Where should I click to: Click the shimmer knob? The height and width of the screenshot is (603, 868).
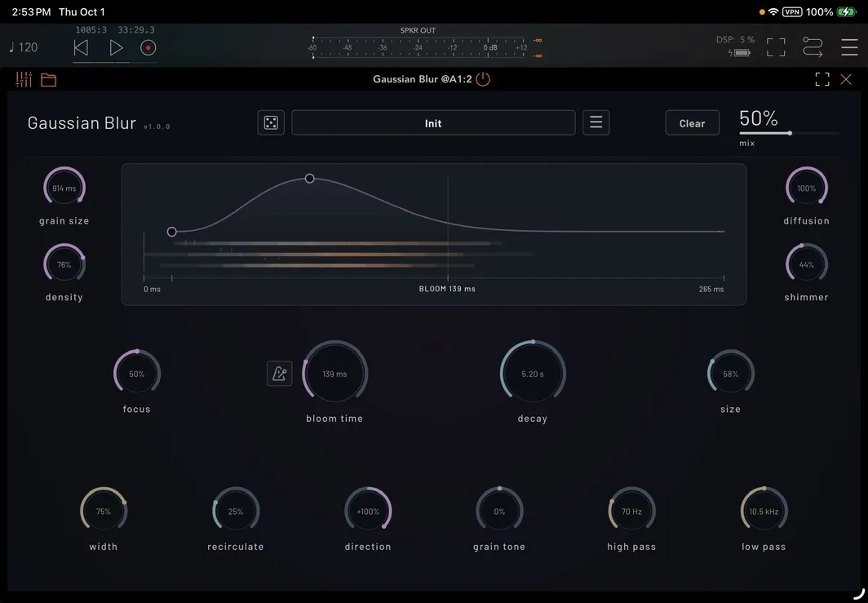pos(807,264)
